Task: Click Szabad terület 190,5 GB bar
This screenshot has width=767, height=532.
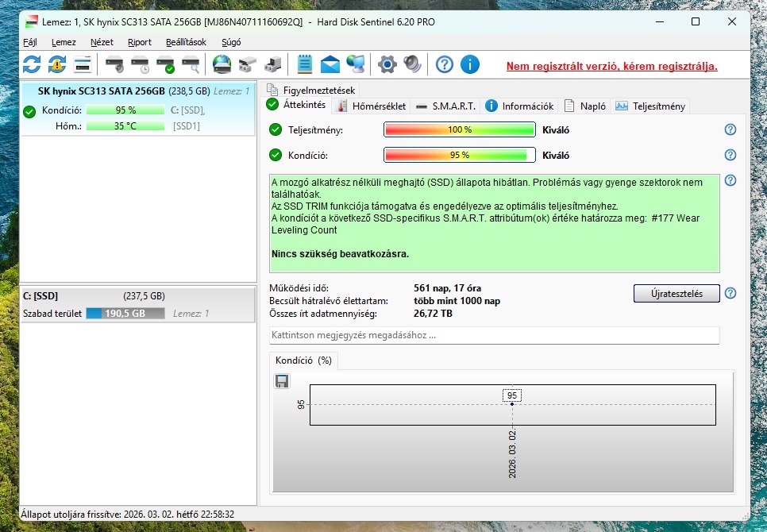Action: 125,314
